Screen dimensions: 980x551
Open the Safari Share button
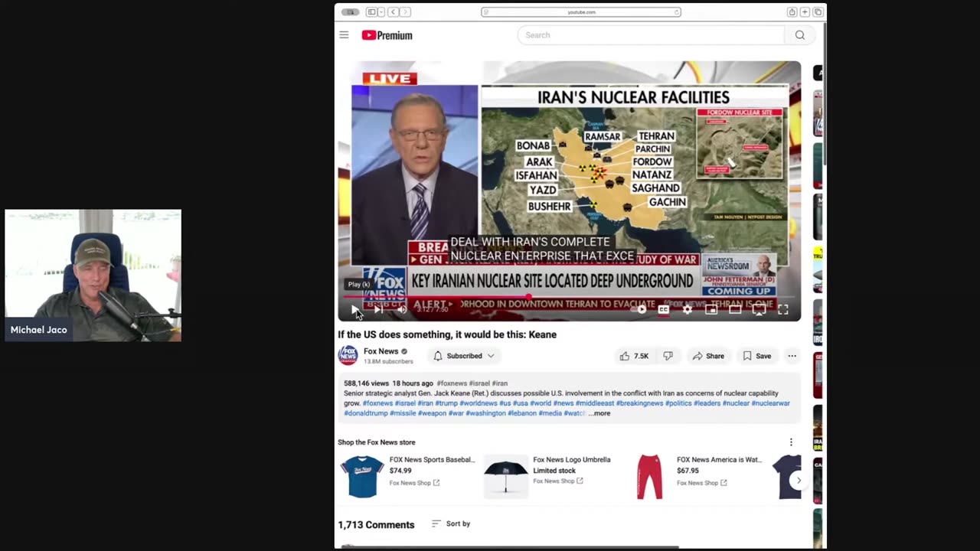pyautogui.click(x=792, y=12)
